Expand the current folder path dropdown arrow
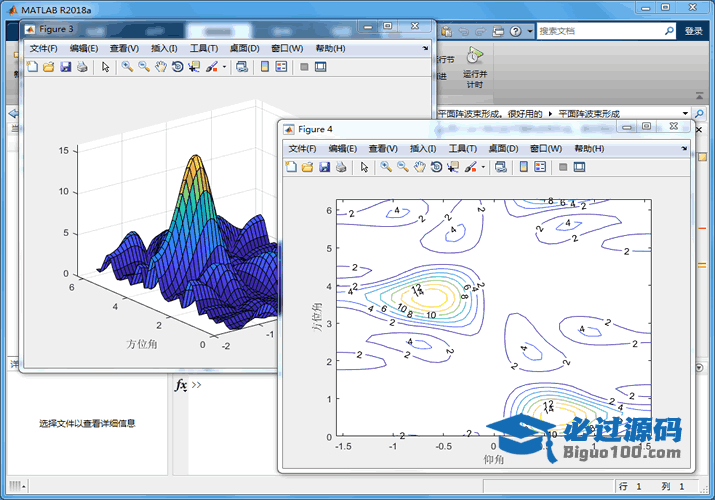 (685, 113)
